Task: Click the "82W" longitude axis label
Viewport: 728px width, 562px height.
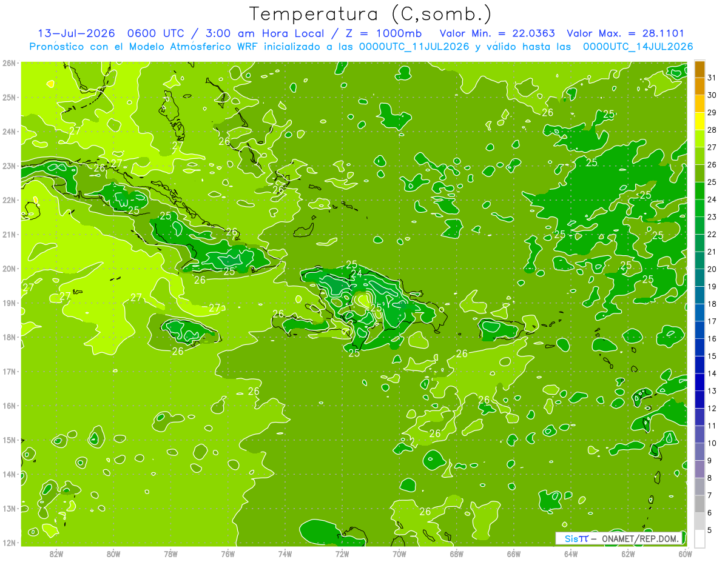Action: click(56, 554)
